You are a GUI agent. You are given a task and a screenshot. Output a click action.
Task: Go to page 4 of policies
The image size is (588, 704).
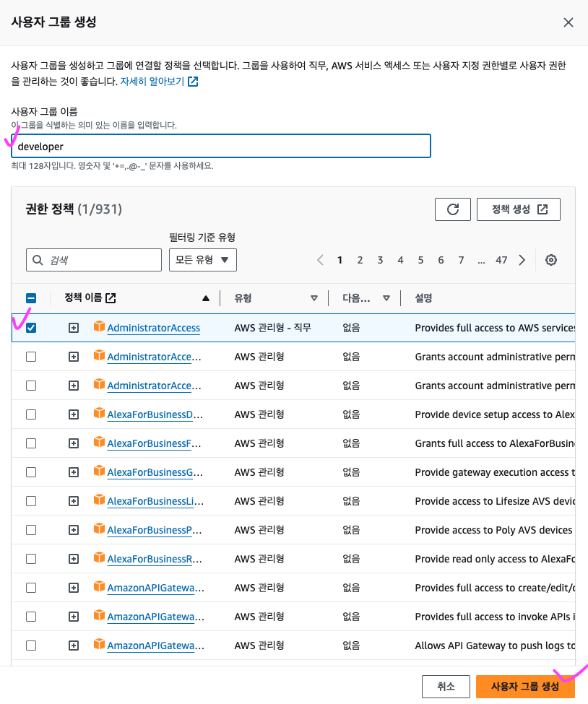[x=400, y=260]
